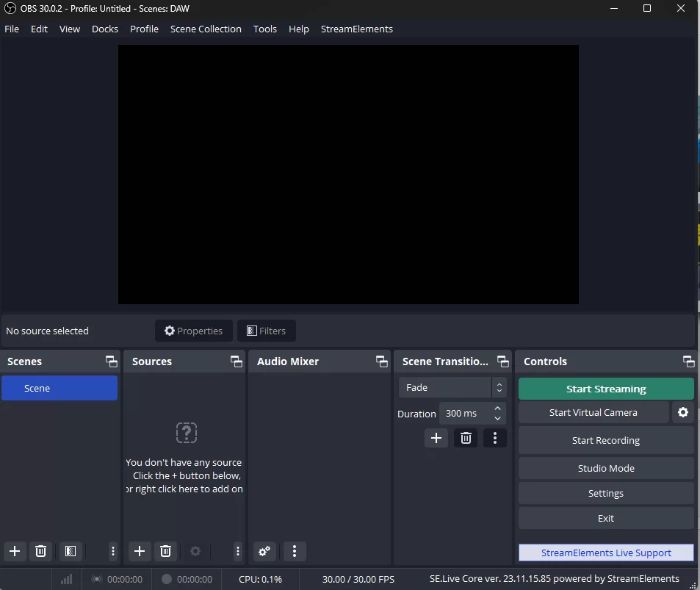Screen dimensions: 700x590
Task: Undock the Scenes panel
Action: 111,361
